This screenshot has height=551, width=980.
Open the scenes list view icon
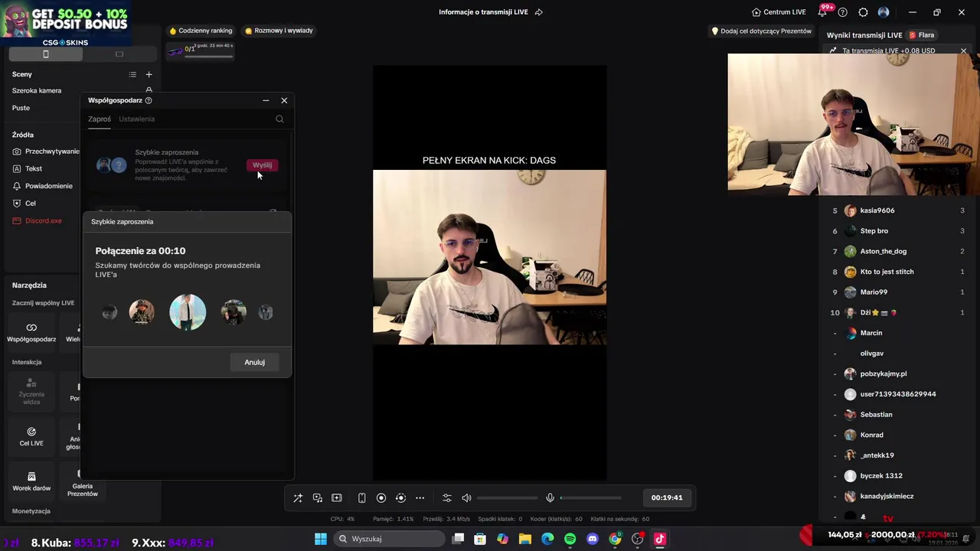(x=132, y=74)
